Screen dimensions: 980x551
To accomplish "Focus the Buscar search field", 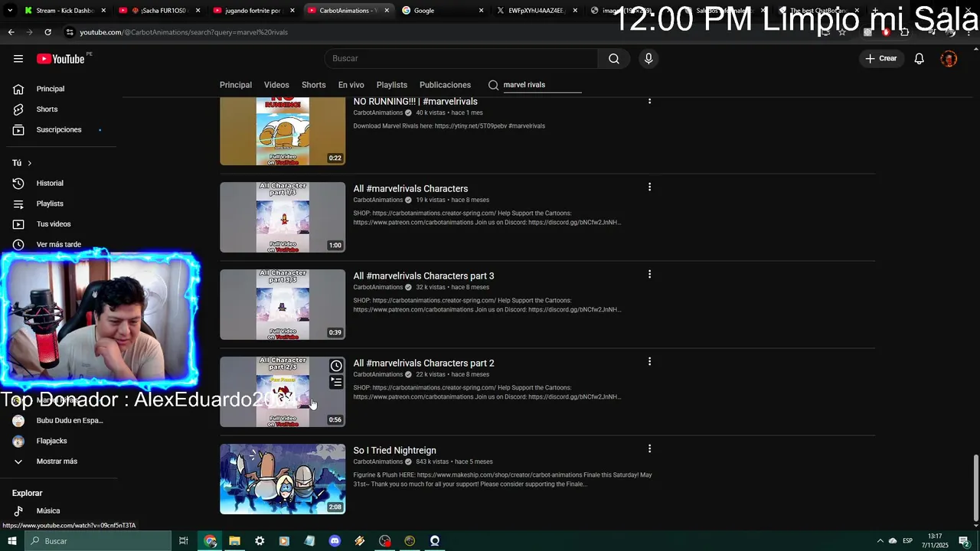I will click(x=462, y=59).
